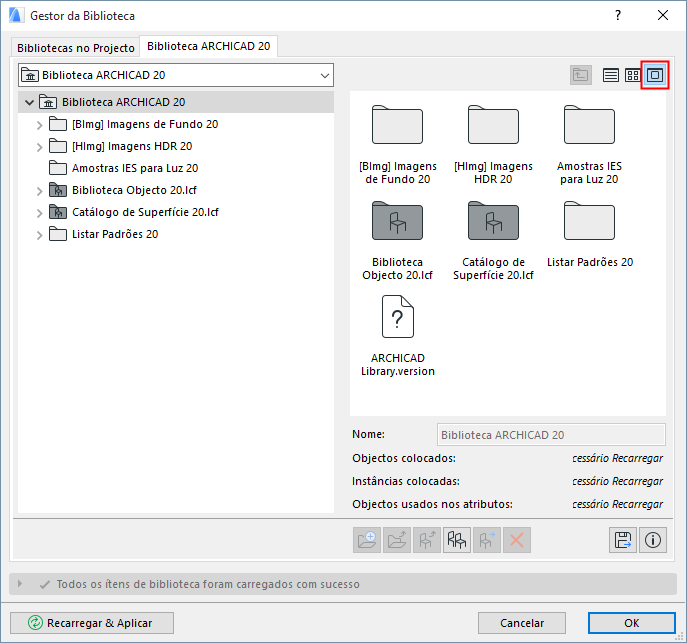Screen dimensions: 687x643
Task: Select Listar Padrões 20 tree row
Action: tap(176, 234)
